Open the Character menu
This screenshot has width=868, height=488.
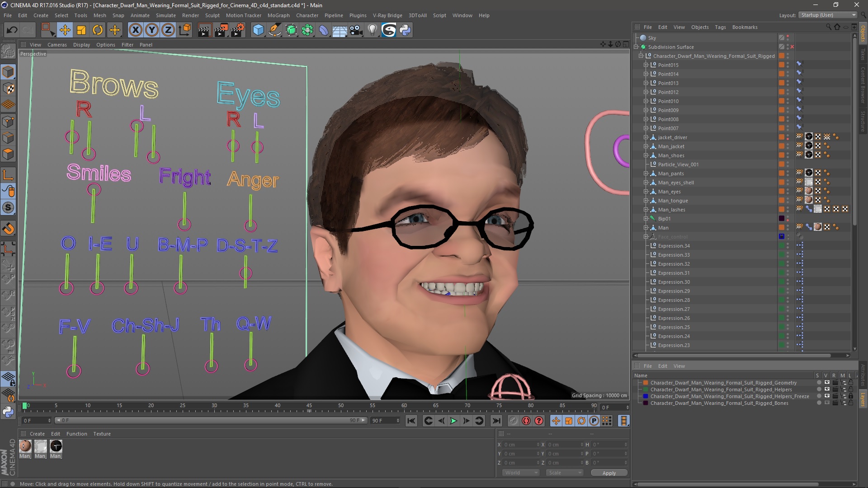point(307,15)
